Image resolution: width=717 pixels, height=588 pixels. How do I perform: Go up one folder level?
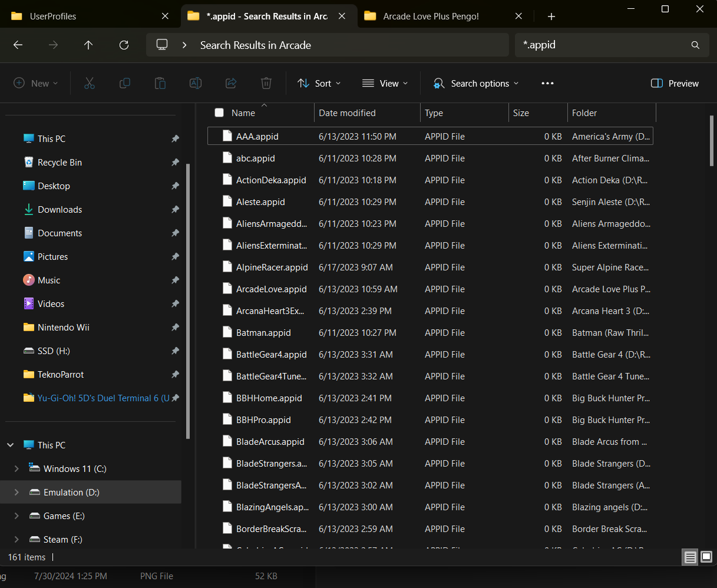click(x=88, y=45)
